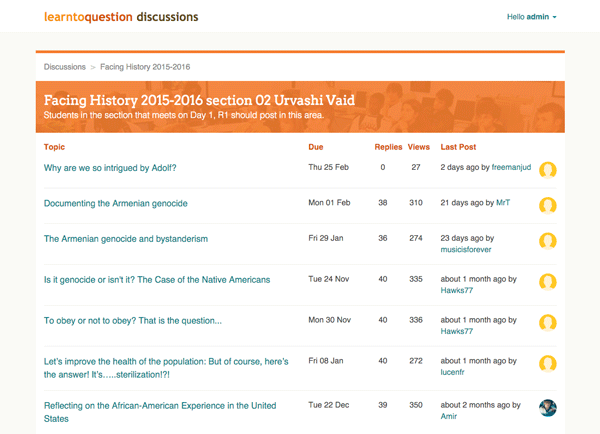Open To obey or not to obey topic
The image size is (600, 434).
(133, 321)
